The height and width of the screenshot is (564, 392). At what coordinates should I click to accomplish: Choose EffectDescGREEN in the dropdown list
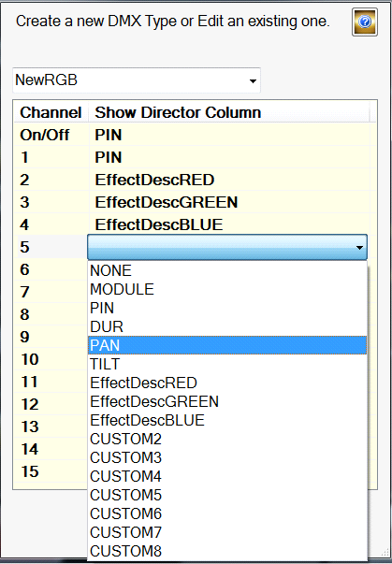(227, 401)
